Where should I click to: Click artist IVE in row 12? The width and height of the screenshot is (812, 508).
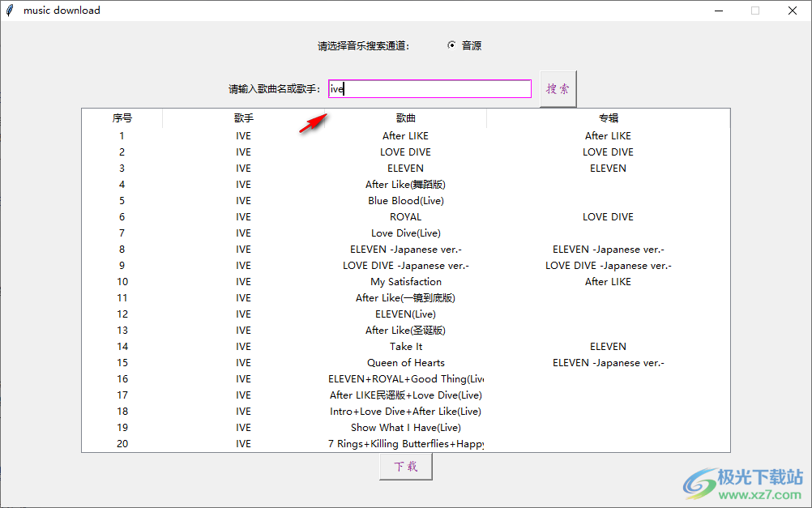tap(243, 314)
